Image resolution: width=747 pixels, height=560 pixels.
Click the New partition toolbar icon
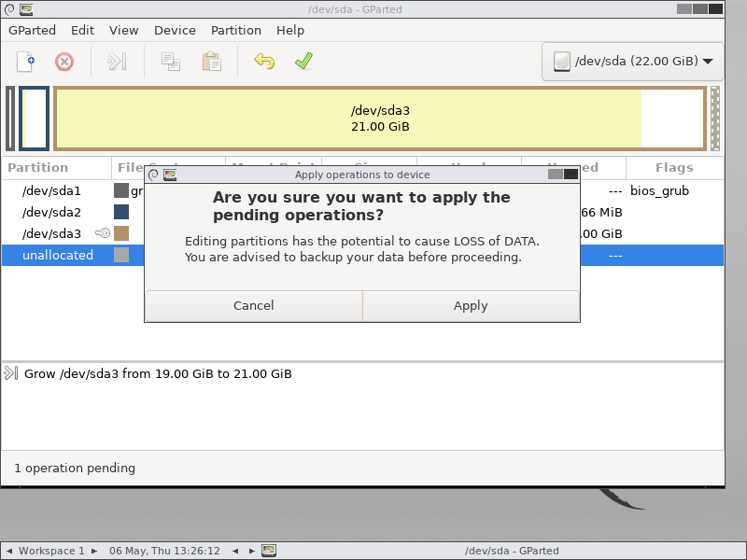click(x=26, y=62)
